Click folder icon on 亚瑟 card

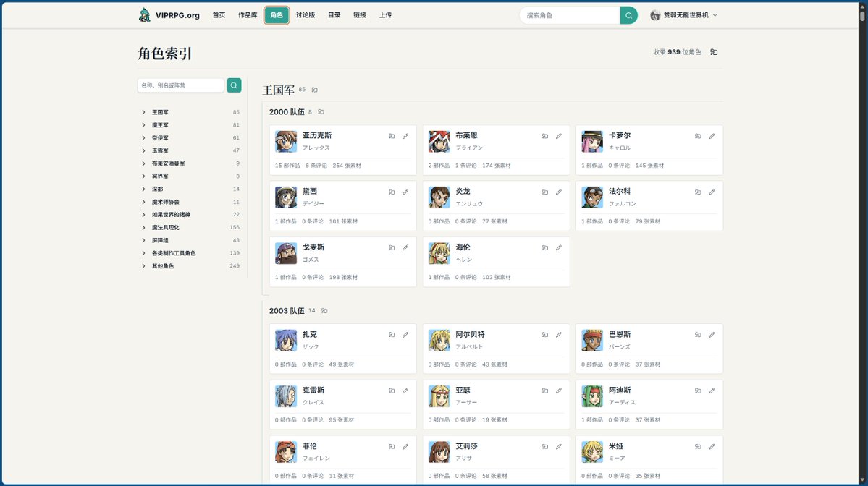[x=544, y=391]
